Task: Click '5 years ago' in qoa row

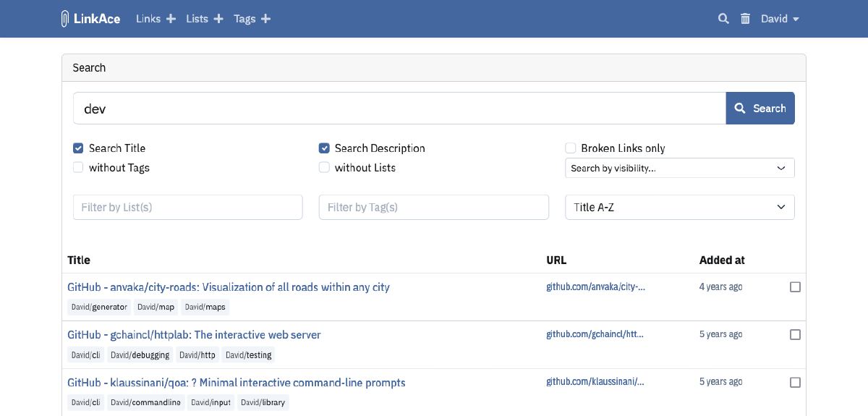Action: tap(721, 382)
